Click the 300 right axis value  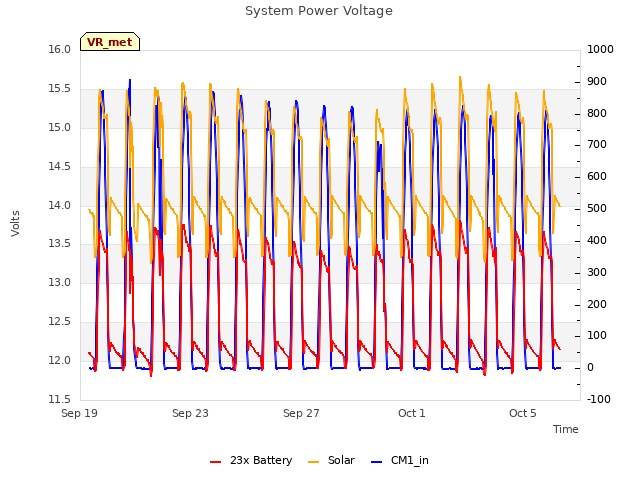[x=597, y=272]
